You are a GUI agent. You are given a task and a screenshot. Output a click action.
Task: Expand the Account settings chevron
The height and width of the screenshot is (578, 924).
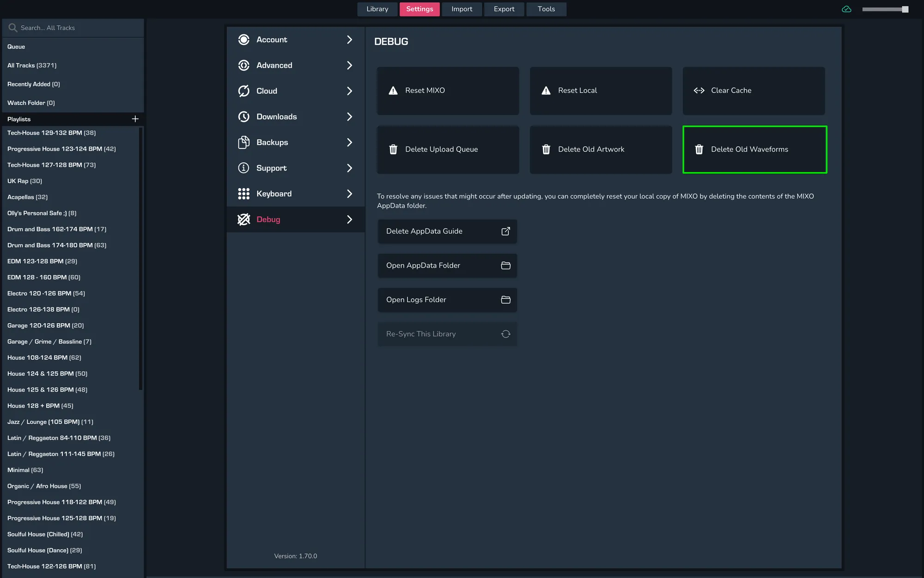point(350,40)
